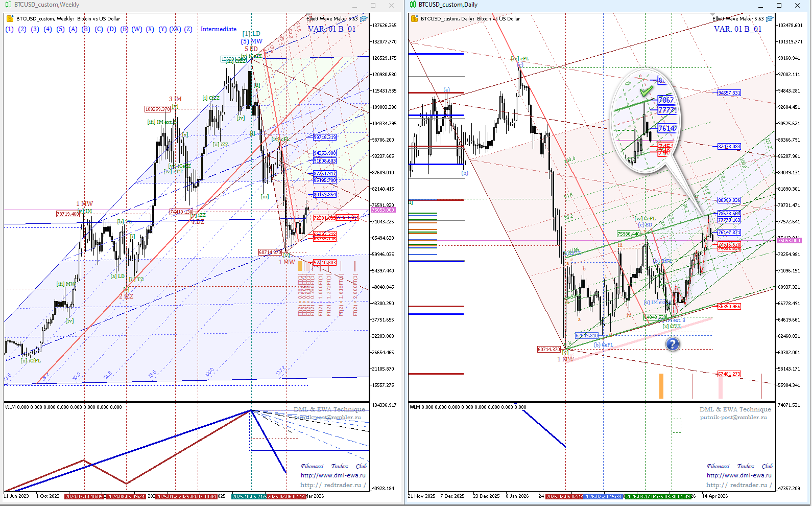Open the www.dml-ewa.ru link in Weekly chart
The image size is (812, 506).
pyautogui.click(x=333, y=475)
